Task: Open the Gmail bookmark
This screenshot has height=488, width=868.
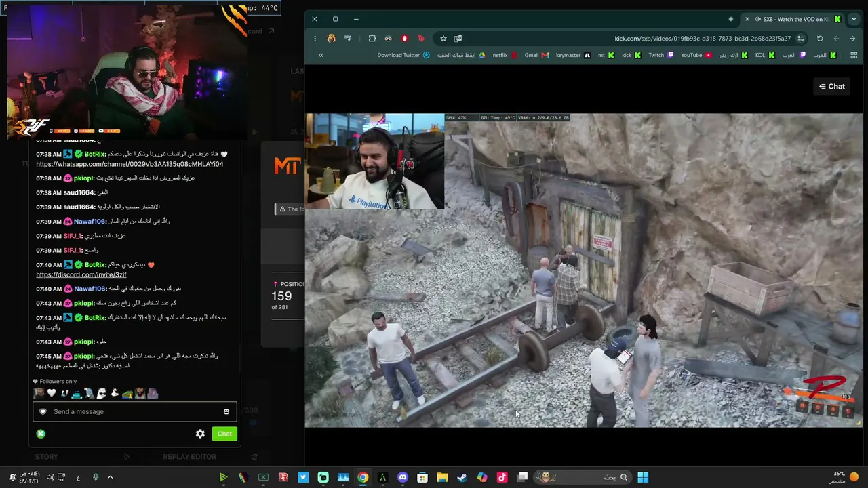Action: click(536, 55)
